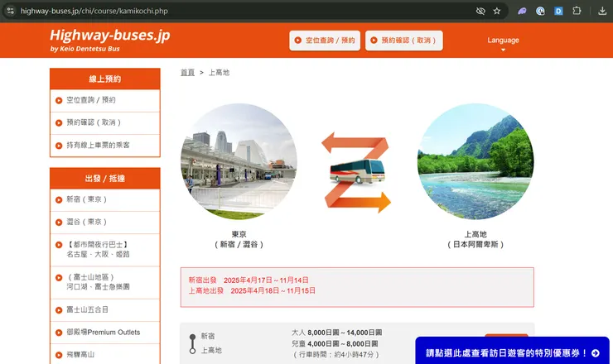Click header 預約確認（取消）button
This screenshot has width=613, height=364.
pos(404,41)
